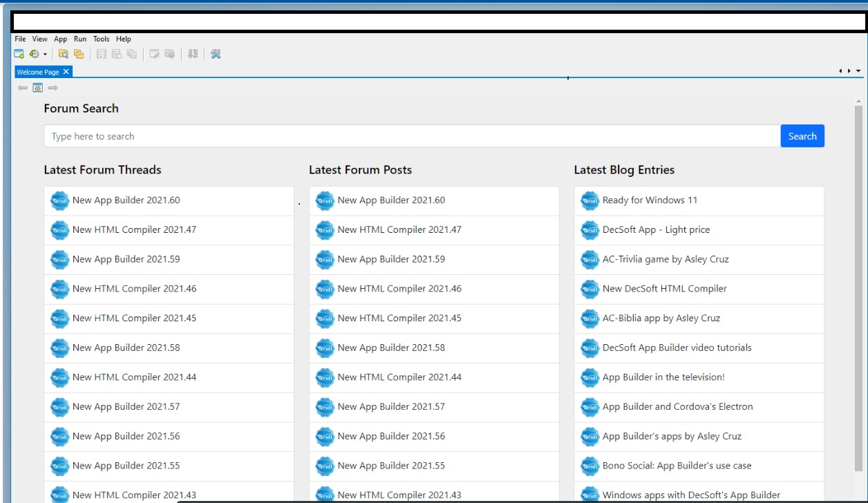Screen dimensions: 868x503
Task: Click the greyed Save floppy icon
Action: point(102,54)
